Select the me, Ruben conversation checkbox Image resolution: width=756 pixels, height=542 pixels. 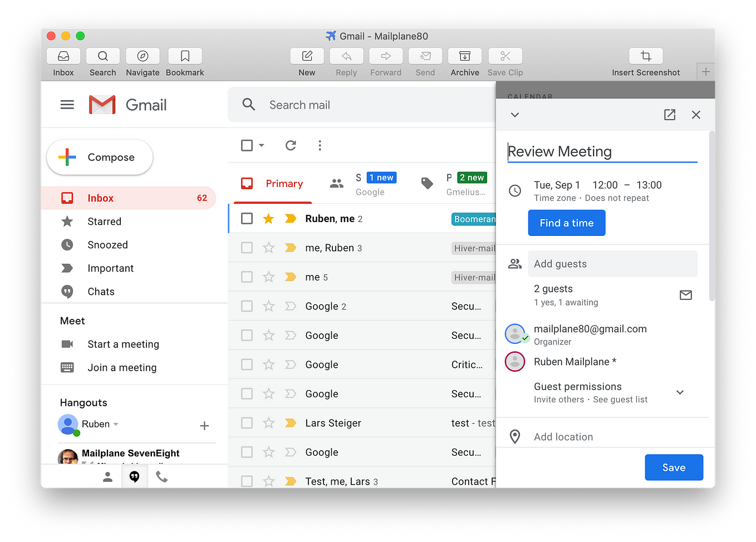247,248
